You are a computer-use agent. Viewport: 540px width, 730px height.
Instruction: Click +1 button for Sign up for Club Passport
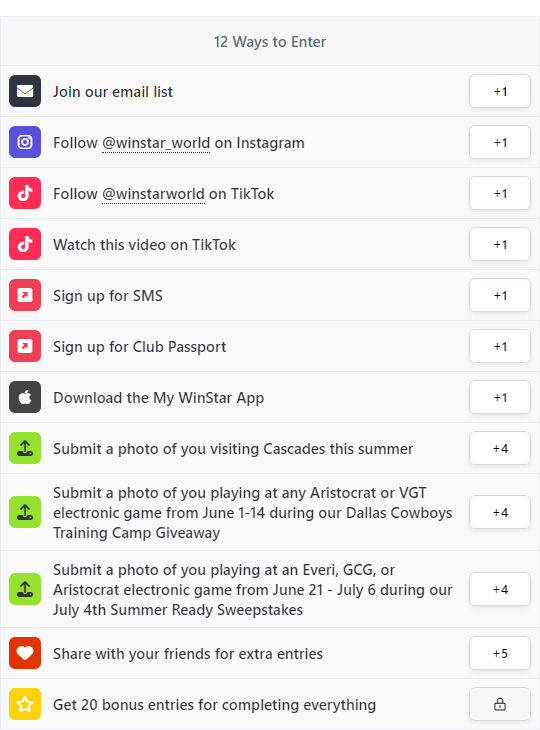(x=500, y=346)
